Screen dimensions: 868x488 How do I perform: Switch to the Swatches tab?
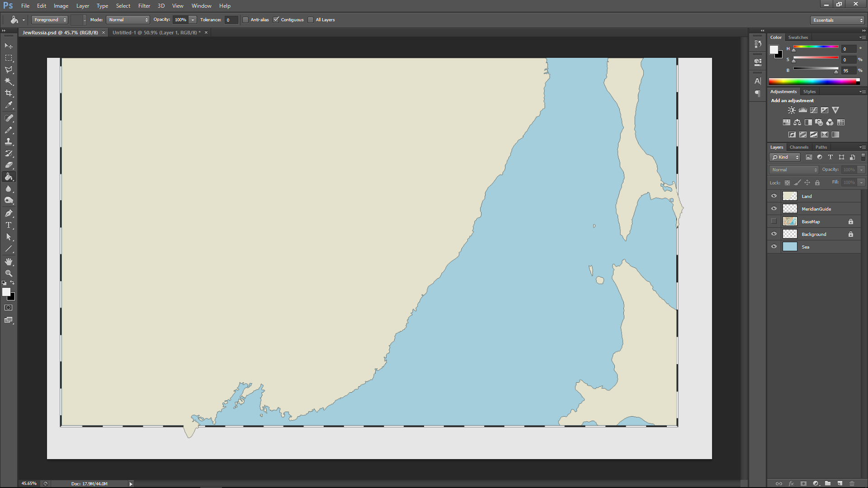pyautogui.click(x=798, y=38)
